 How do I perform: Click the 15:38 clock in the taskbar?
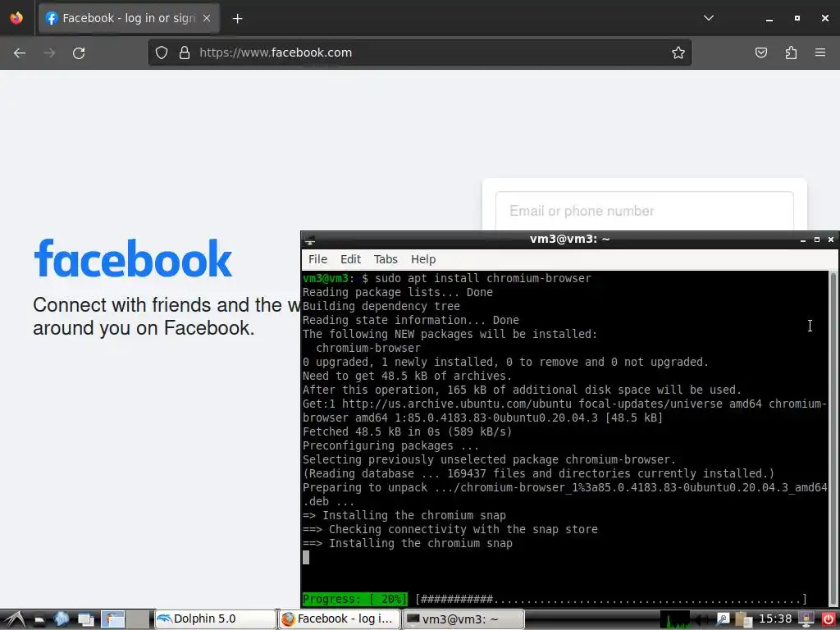click(x=774, y=619)
